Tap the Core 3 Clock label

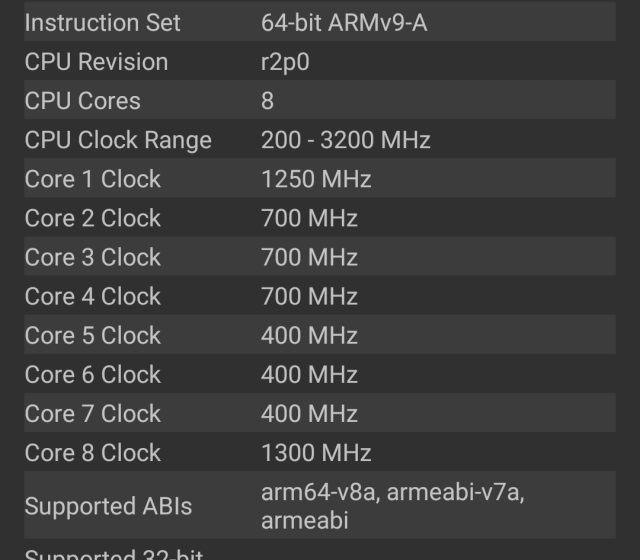pos(92,257)
